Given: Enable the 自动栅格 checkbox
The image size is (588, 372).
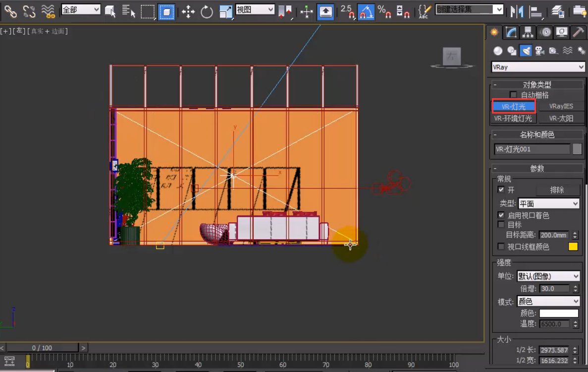Looking at the screenshot, I should 513,95.
